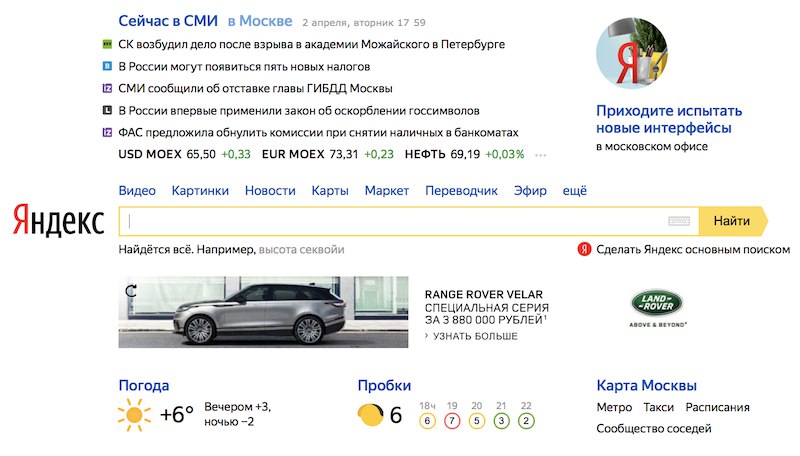
Task: Open the Такси link
Action: 659,408
